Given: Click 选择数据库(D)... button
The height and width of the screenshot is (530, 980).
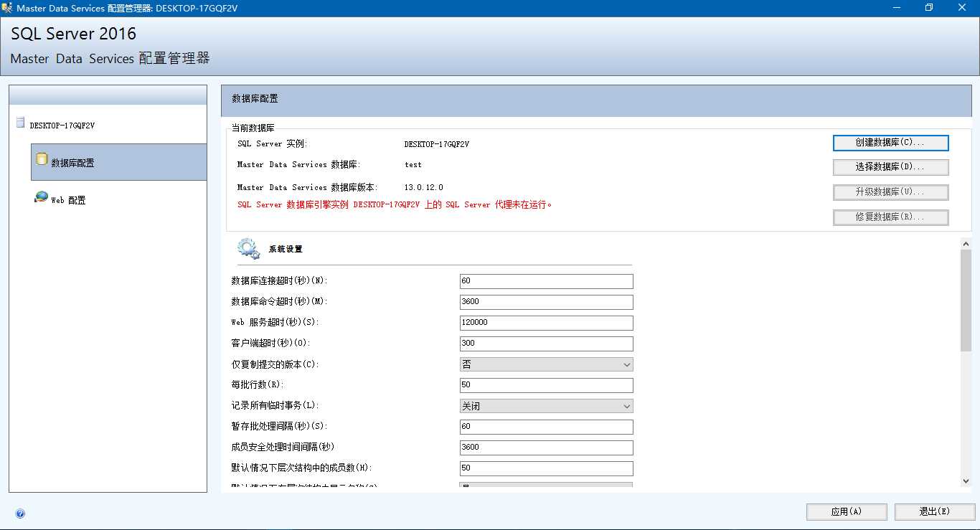Looking at the screenshot, I should click(x=891, y=167).
